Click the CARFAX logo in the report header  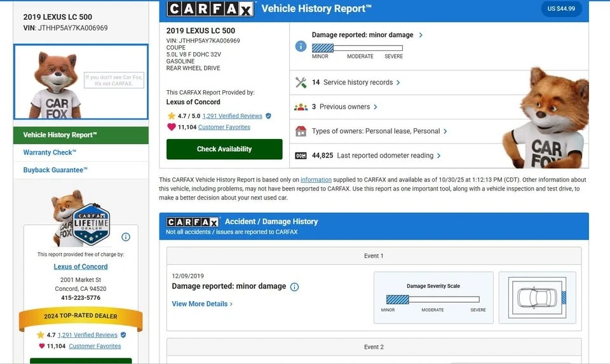210,8
